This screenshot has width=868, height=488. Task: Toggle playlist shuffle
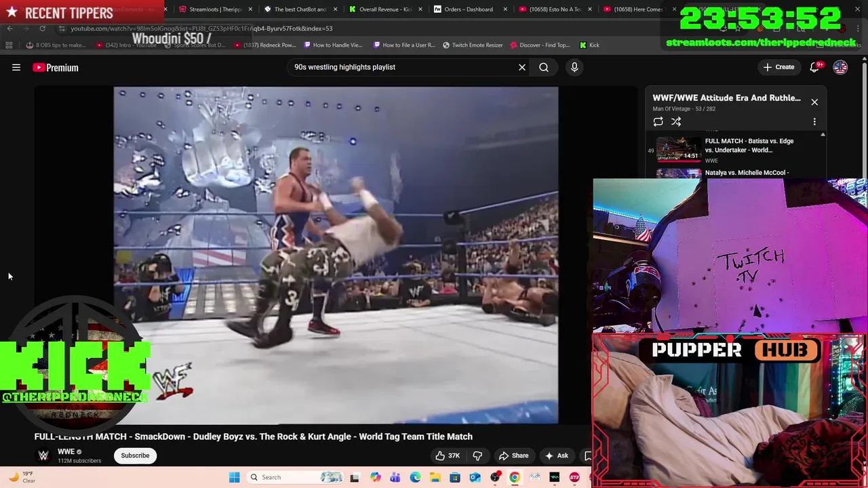(676, 121)
